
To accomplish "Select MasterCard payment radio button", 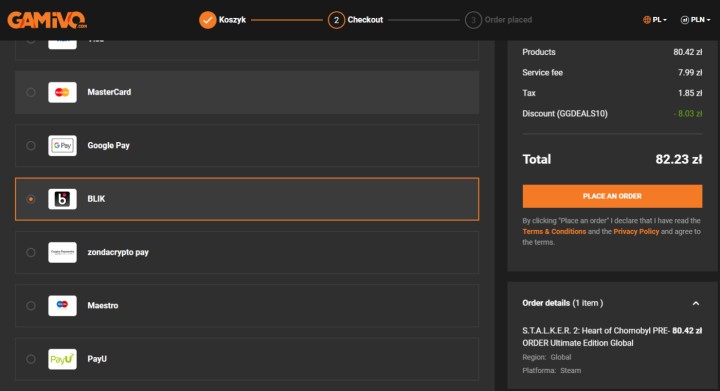I will [31, 92].
